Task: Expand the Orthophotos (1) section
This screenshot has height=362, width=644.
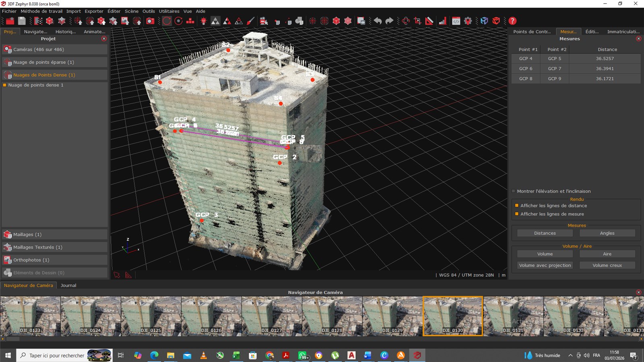Action: pyautogui.click(x=55, y=260)
